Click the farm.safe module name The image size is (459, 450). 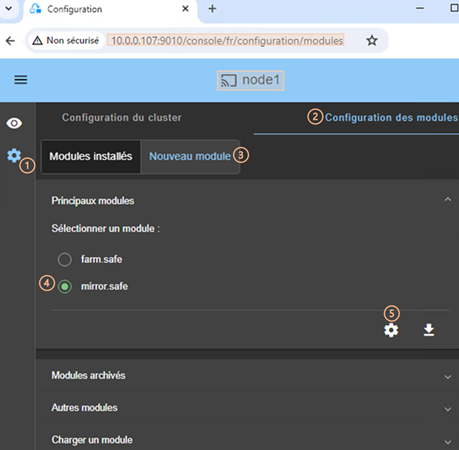click(x=102, y=259)
